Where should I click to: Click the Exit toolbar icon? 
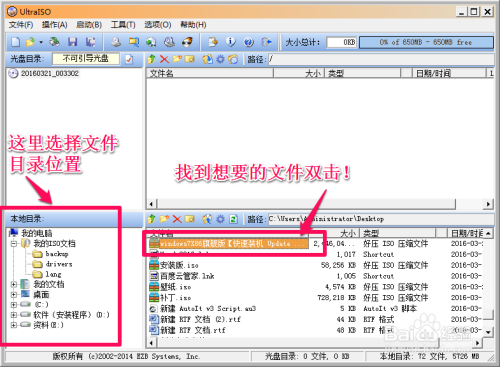click(266, 42)
